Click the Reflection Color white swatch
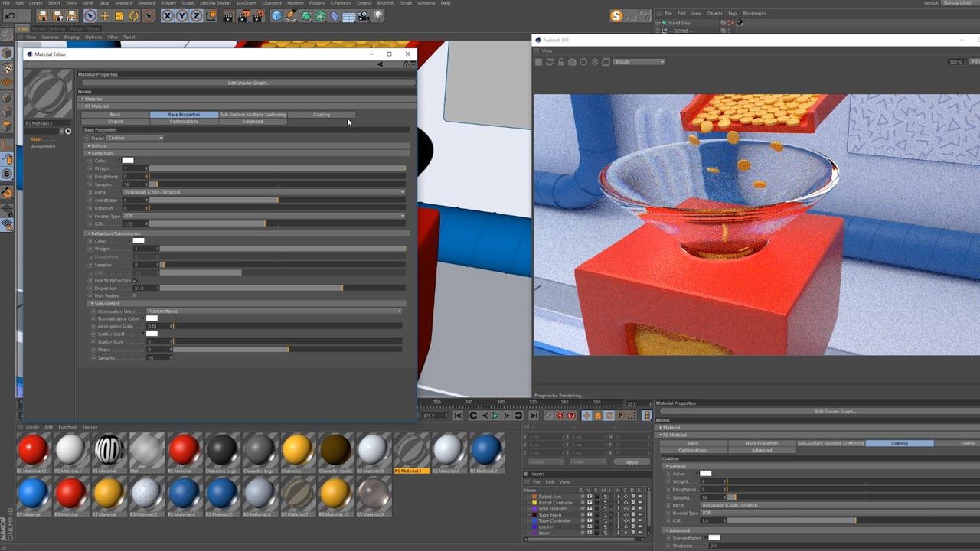 click(x=128, y=161)
